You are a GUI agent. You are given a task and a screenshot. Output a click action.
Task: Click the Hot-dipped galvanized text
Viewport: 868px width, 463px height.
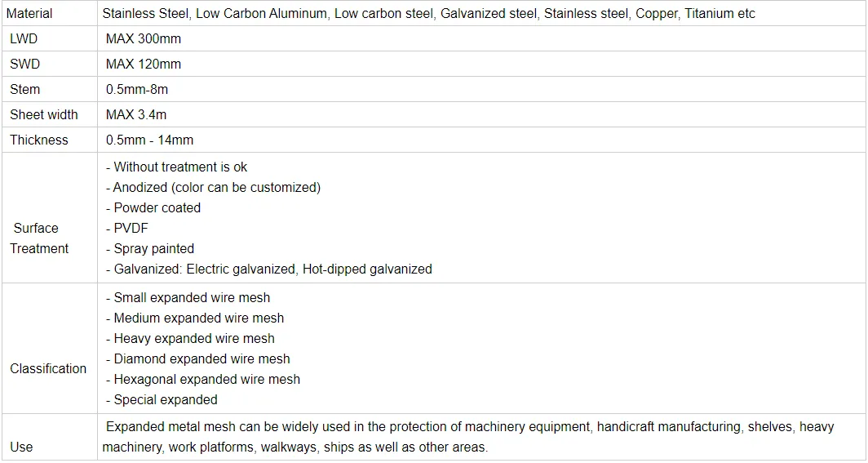point(367,269)
